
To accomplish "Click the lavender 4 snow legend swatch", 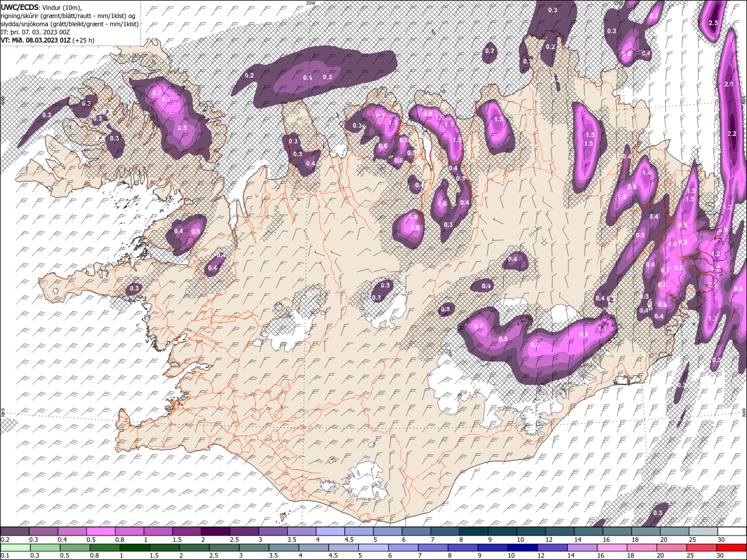I will pos(330,531).
